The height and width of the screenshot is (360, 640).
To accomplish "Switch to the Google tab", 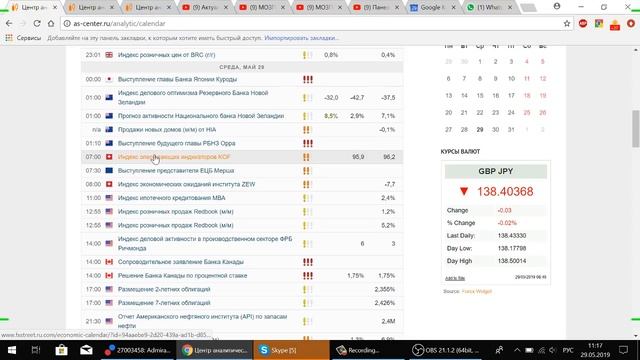I will [431, 7].
